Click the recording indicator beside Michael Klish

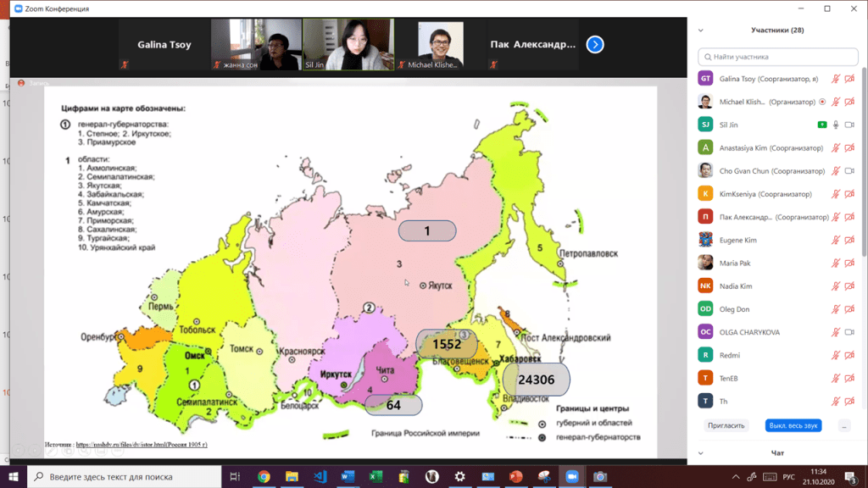pos(822,102)
